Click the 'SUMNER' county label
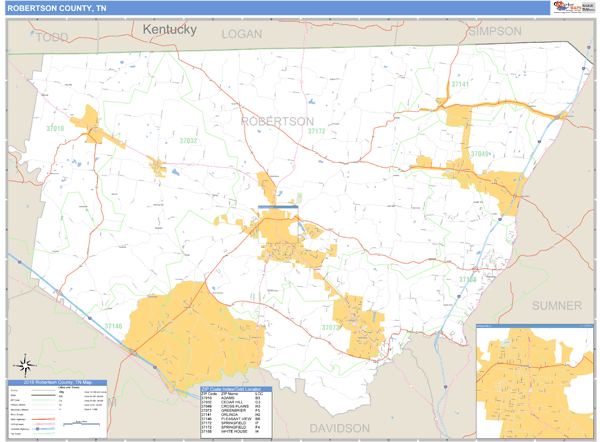This screenshot has height=442, width=600. click(x=557, y=306)
